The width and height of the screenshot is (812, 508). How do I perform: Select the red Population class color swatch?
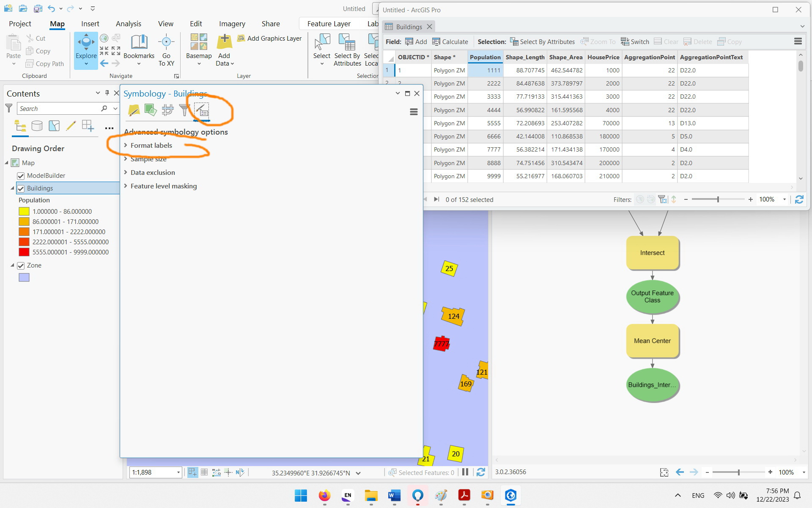[24, 252]
